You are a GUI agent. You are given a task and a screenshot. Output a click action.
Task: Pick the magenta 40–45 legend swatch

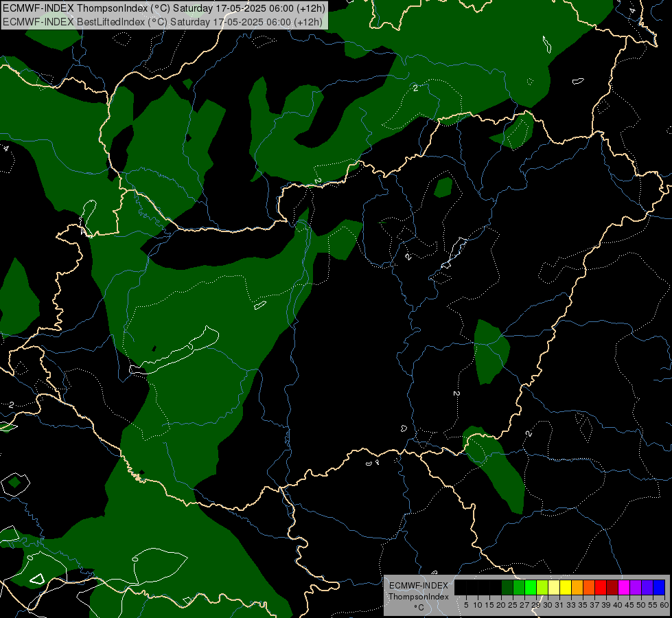click(624, 587)
